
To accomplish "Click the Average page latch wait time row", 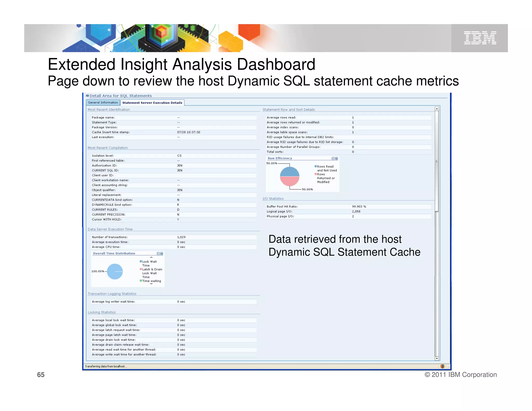I will 174,335.
